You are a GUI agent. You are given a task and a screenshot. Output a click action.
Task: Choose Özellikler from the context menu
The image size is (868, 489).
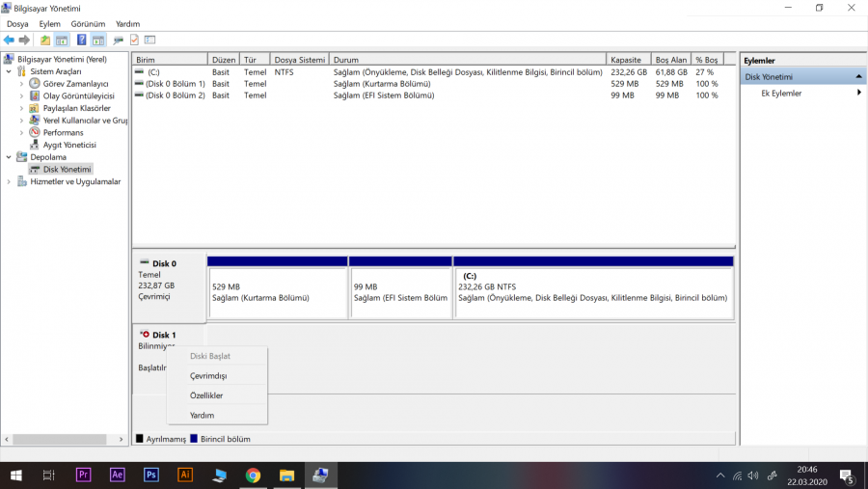[x=217, y=395]
